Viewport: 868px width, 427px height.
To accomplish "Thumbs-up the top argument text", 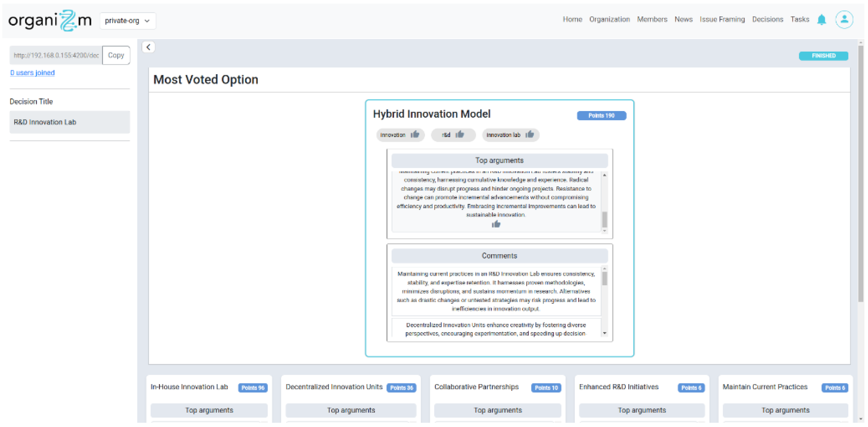I will tap(496, 224).
